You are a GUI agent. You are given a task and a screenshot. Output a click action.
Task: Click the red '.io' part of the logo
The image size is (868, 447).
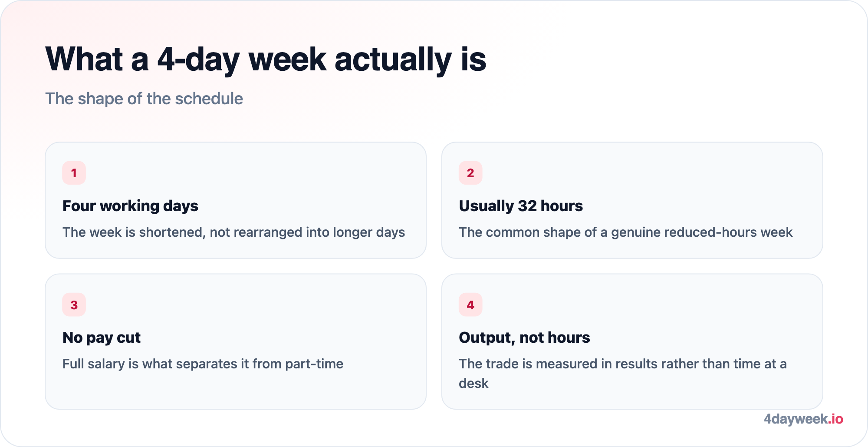pos(835,419)
